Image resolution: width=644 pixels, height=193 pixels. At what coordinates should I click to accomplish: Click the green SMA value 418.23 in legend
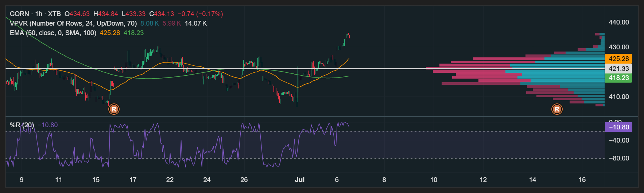(x=133, y=33)
